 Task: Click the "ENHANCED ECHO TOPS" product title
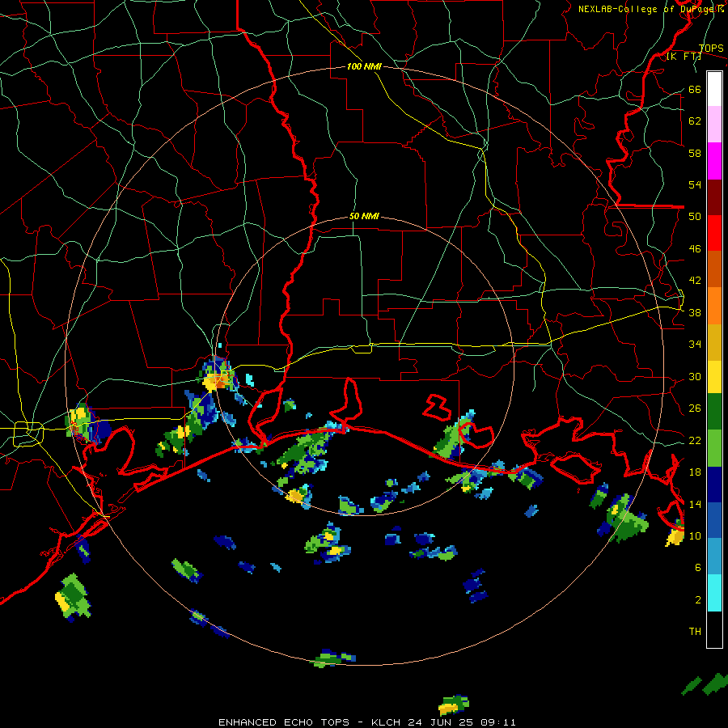pyautogui.click(x=284, y=722)
